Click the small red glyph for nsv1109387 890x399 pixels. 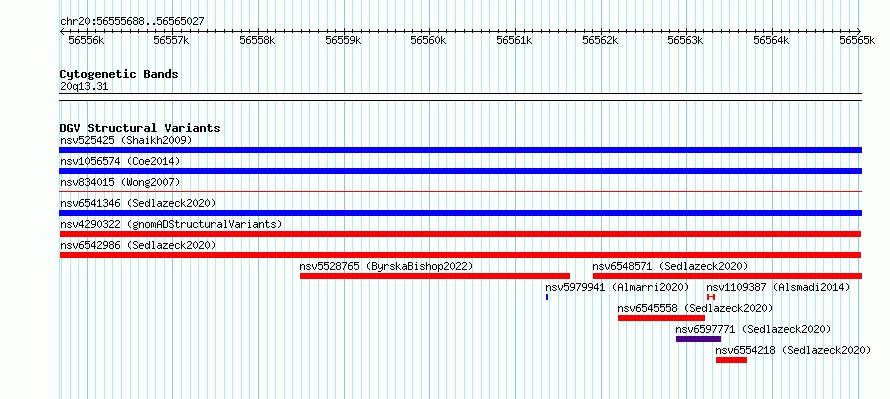click(711, 297)
